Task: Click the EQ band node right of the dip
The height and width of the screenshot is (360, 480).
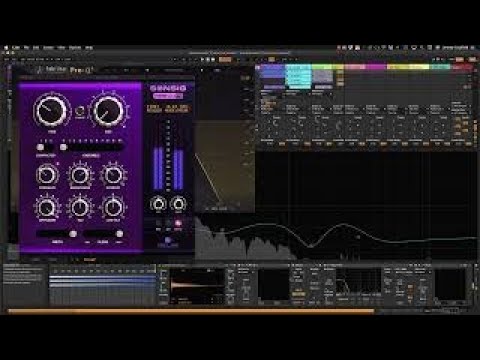Action: [x=358, y=237]
